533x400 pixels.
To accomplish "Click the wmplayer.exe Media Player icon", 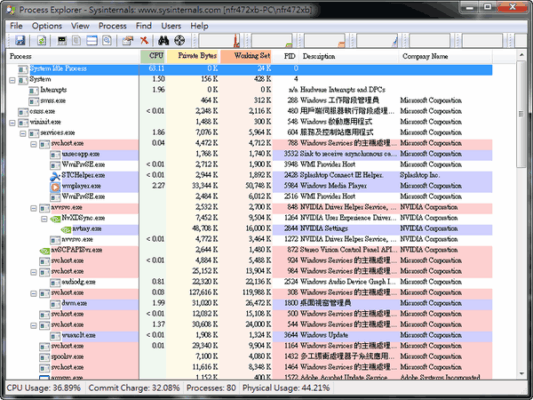I will click(x=55, y=186).
